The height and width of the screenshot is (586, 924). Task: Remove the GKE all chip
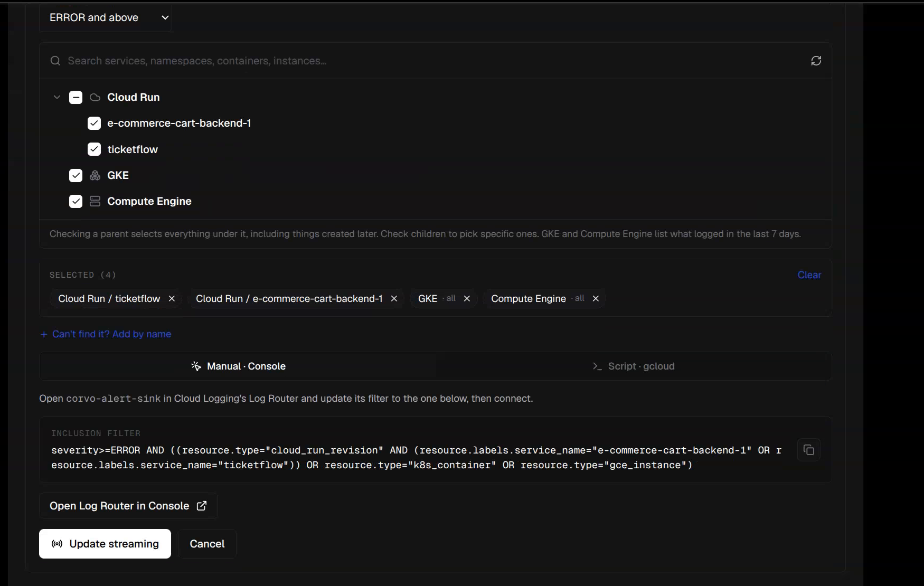pyautogui.click(x=467, y=299)
